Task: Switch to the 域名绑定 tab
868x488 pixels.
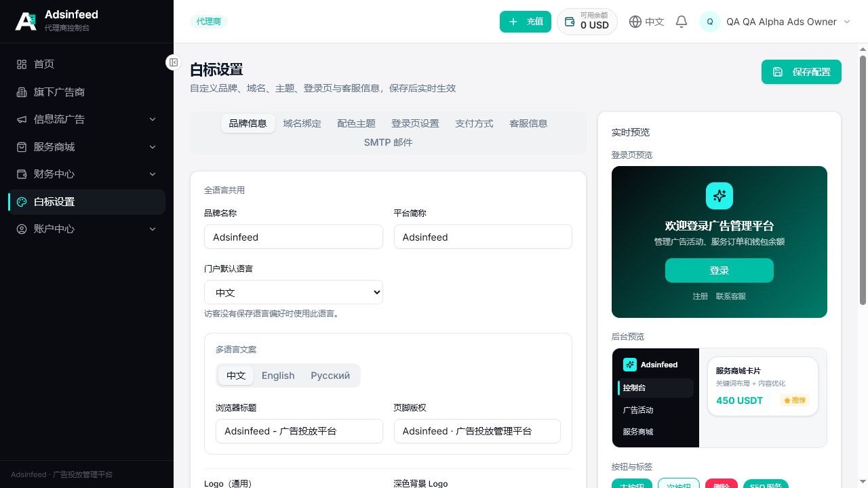Action: 302,123
